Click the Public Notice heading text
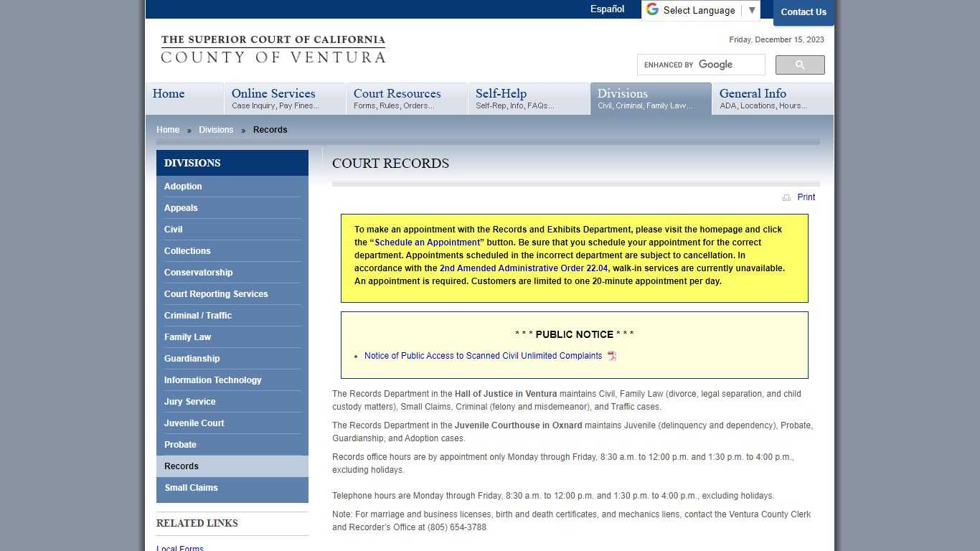The image size is (980, 551). tap(574, 334)
